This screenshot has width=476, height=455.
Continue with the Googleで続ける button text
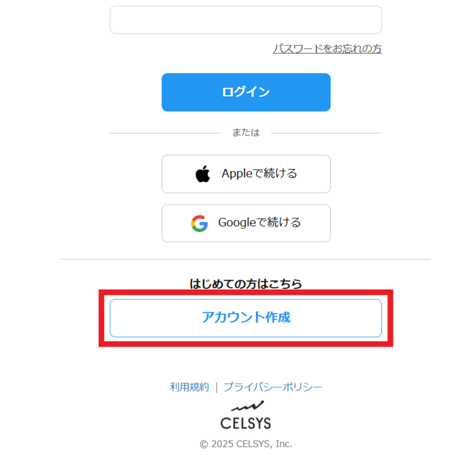tap(259, 222)
